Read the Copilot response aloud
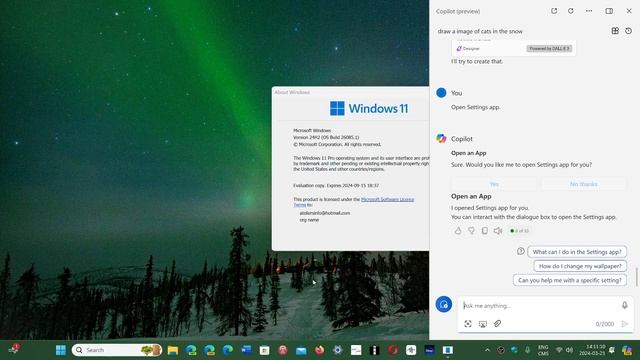This screenshot has width=640, height=360. tap(498, 231)
